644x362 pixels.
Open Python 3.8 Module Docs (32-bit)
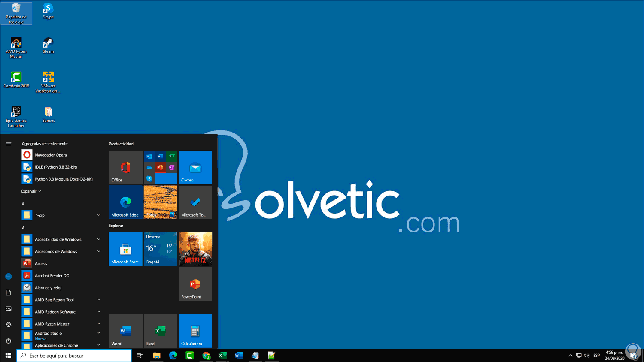tap(61, 179)
